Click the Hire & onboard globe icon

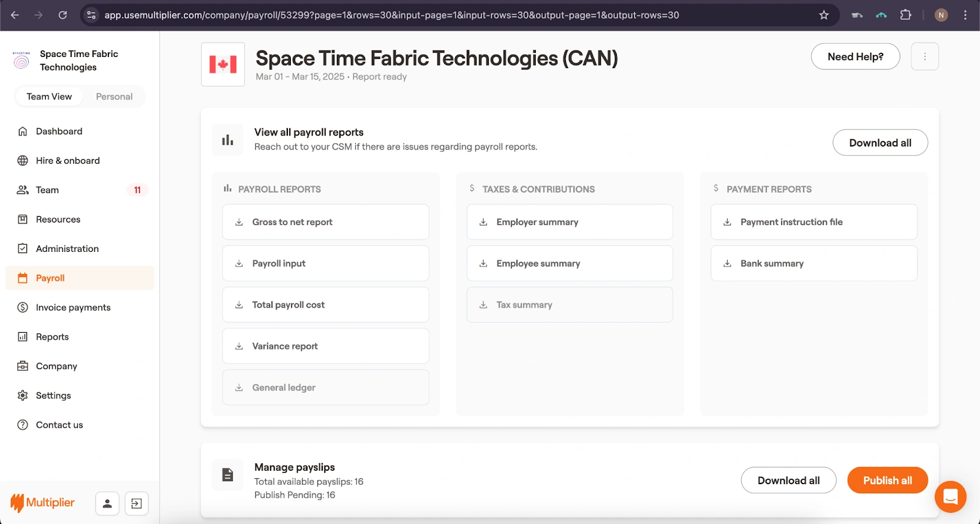point(23,161)
